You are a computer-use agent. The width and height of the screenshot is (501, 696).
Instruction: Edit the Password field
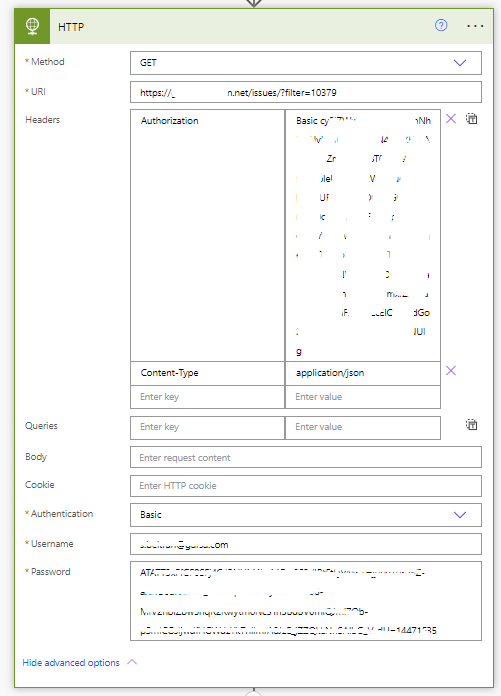(306, 601)
